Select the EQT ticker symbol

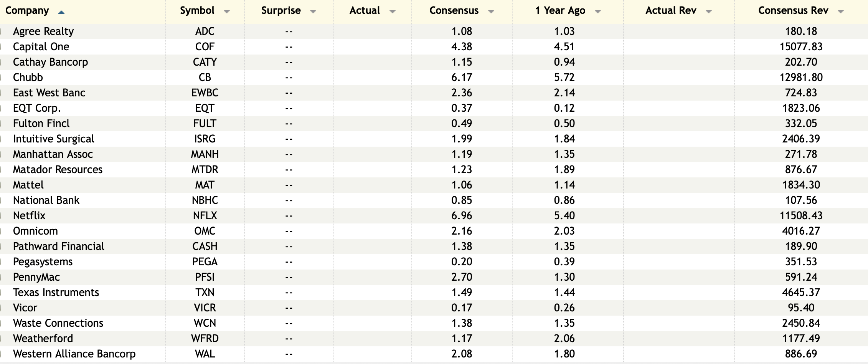coord(205,108)
